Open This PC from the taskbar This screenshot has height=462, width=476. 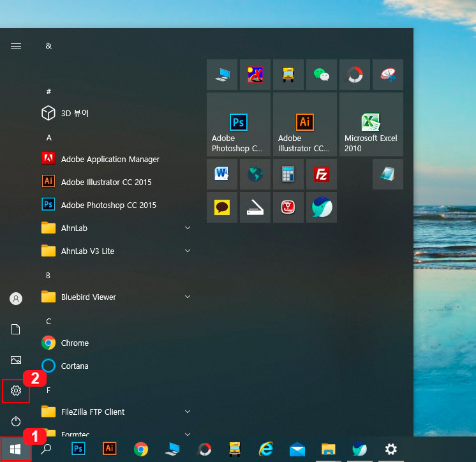pyautogui.click(x=172, y=449)
